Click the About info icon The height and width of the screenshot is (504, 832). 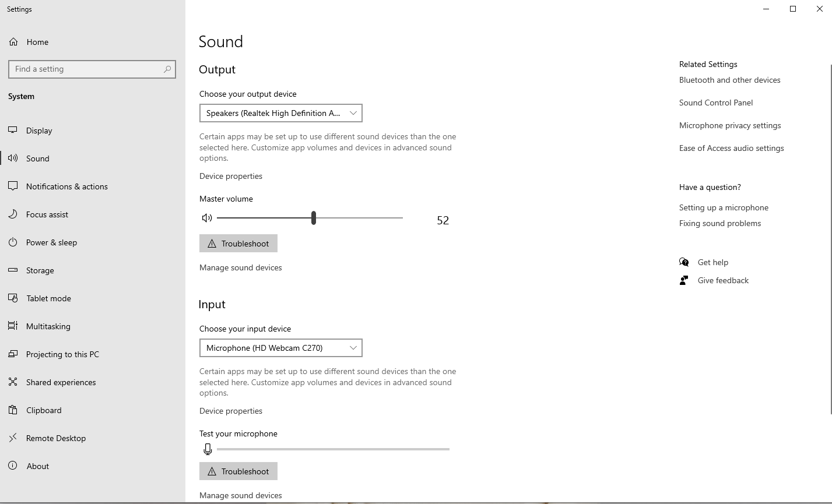tap(13, 466)
